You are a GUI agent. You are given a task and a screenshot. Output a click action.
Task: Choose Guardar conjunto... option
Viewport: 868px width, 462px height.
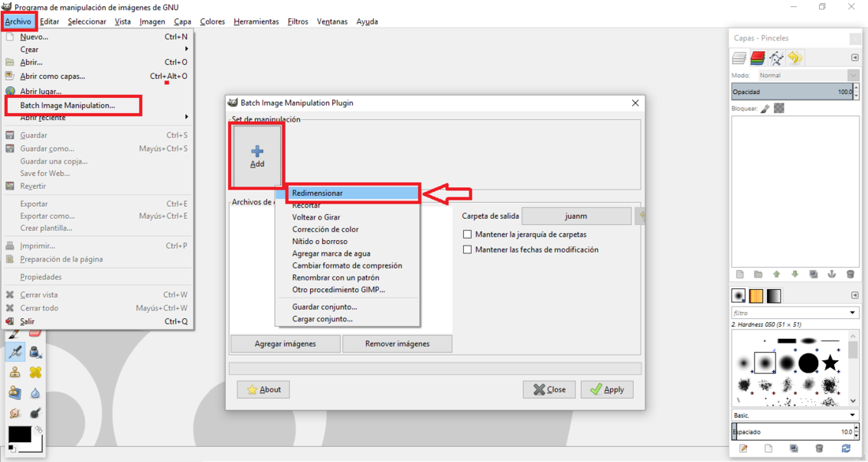tap(324, 307)
